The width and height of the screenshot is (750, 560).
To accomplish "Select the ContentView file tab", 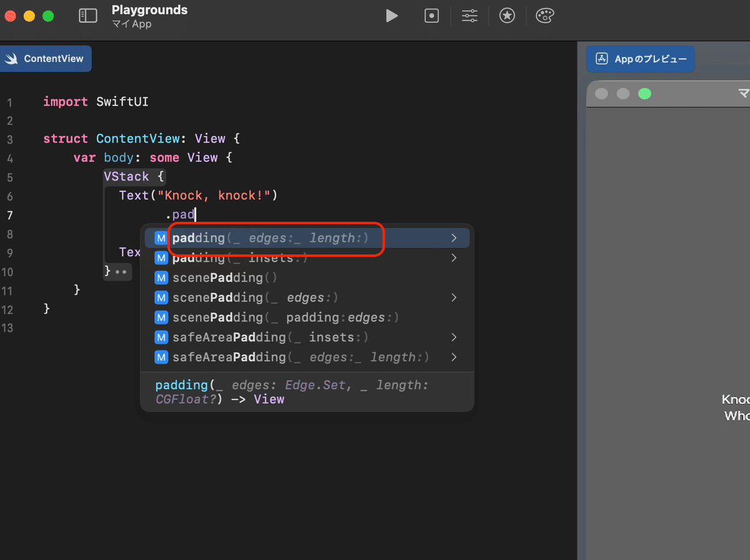I will pyautogui.click(x=45, y=59).
